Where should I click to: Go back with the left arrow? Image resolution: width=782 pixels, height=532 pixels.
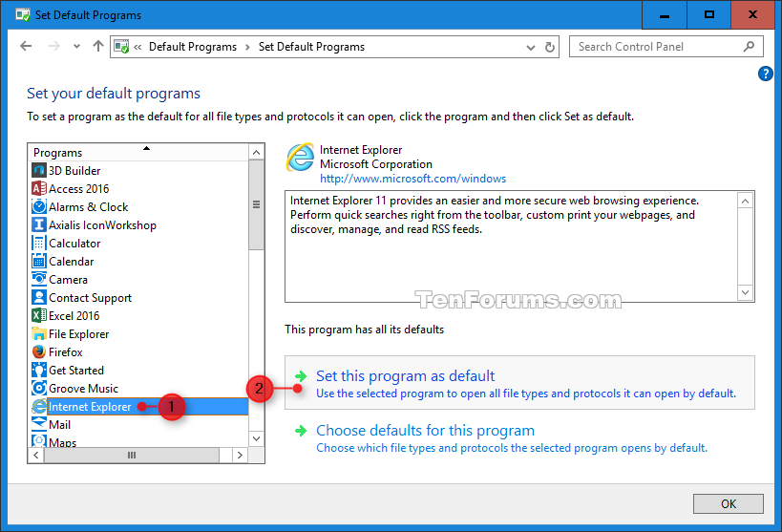click(x=26, y=47)
